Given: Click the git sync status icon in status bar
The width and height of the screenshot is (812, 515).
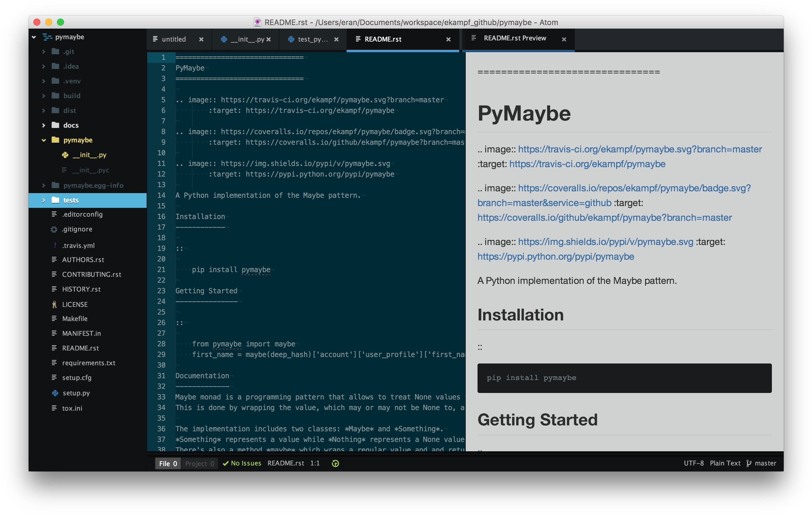Looking at the screenshot, I should (x=335, y=463).
